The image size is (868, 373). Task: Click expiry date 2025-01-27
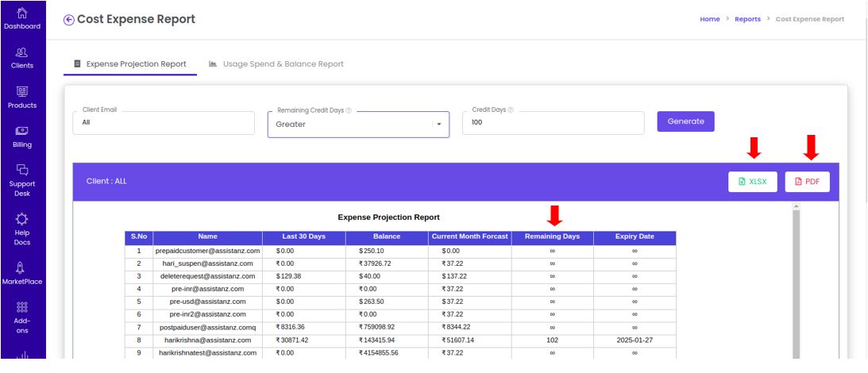(635, 340)
